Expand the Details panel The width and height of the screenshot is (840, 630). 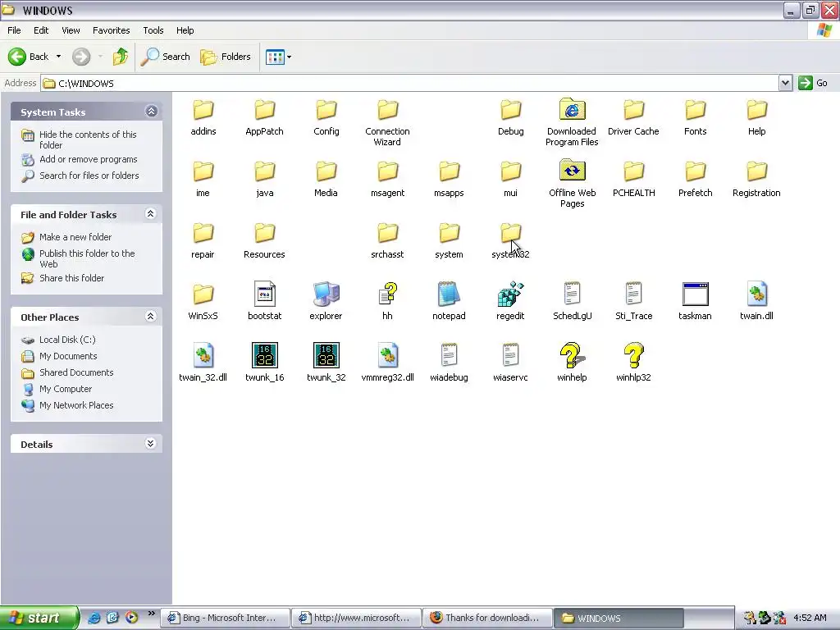tap(151, 443)
